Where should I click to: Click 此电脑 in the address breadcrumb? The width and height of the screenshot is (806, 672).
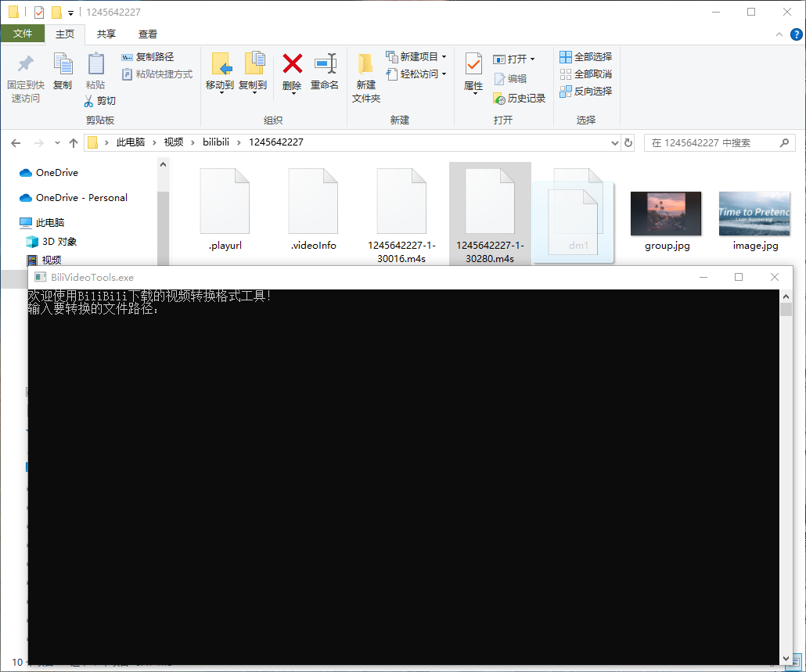[131, 142]
